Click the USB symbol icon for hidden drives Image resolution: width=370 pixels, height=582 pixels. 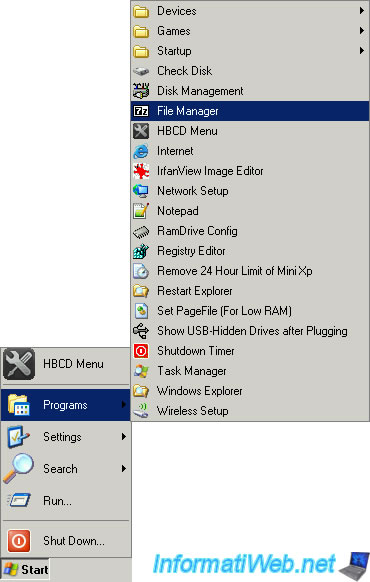tap(141, 331)
